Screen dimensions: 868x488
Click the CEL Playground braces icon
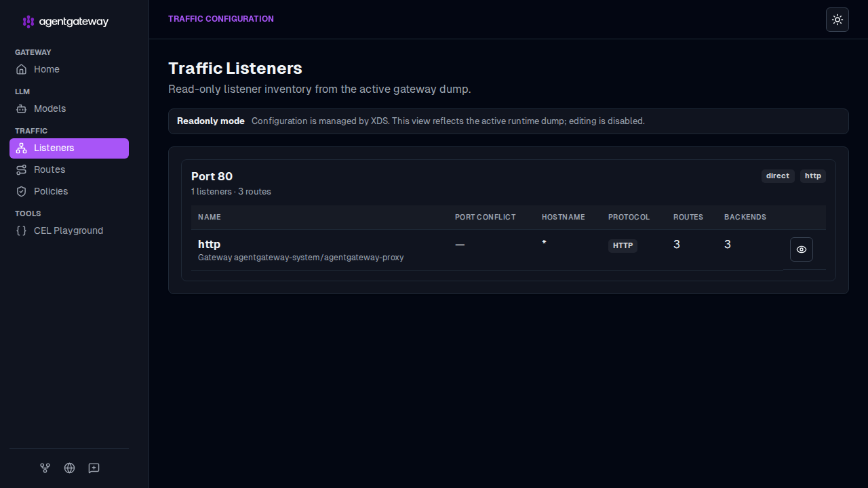pyautogui.click(x=22, y=230)
